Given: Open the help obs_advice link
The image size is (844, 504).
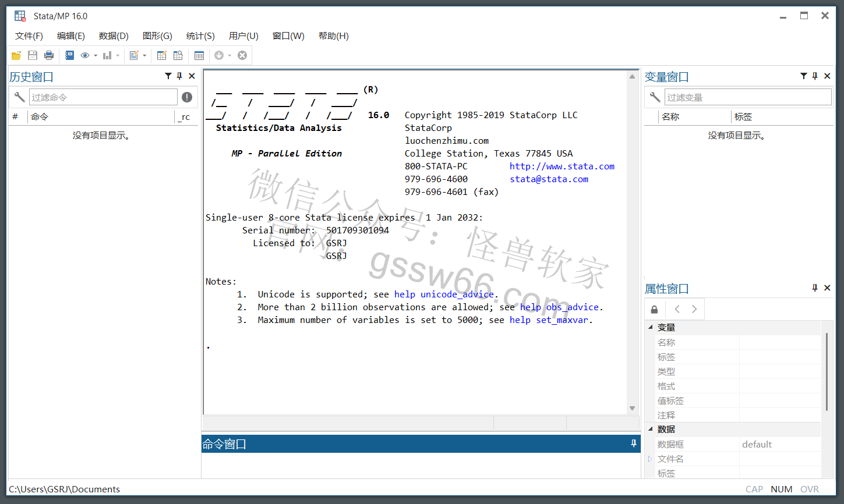Looking at the screenshot, I should 560,307.
